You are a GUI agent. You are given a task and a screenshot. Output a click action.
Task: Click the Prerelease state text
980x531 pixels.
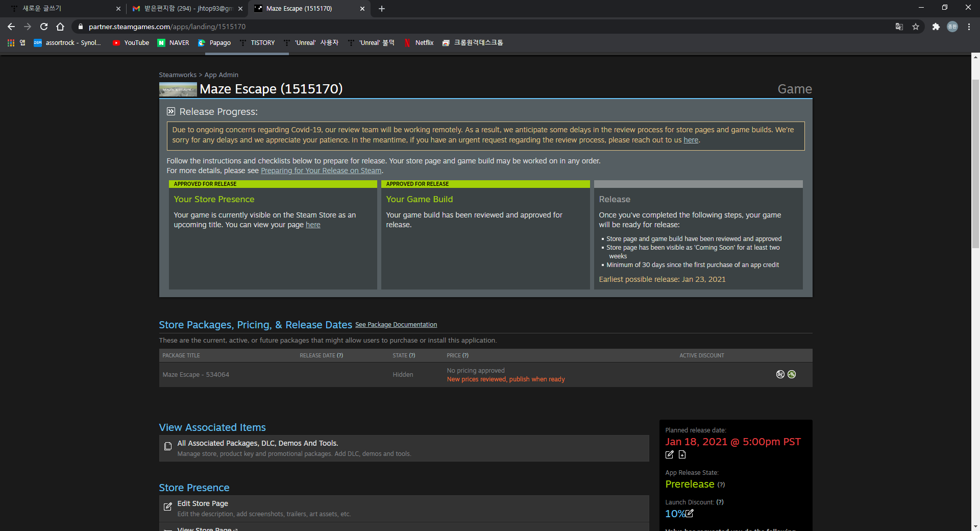(690, 484)
